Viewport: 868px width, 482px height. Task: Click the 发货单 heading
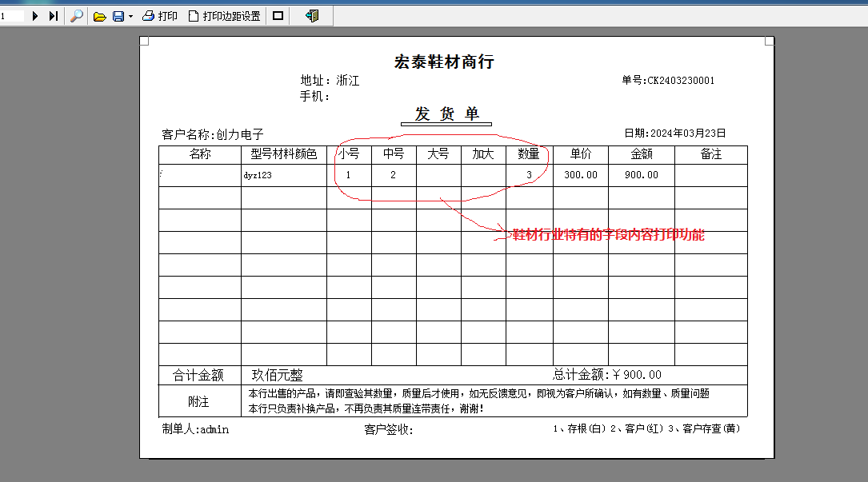pos(446,114)
